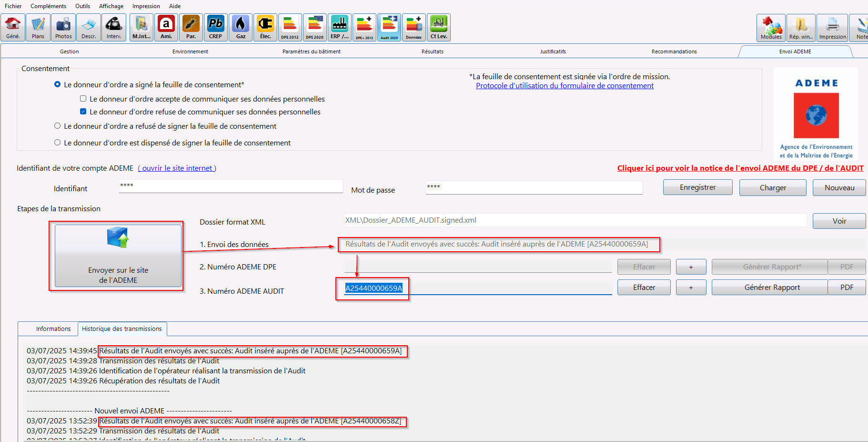The width and height of the screenshot is (868, 442).
Task: Open the Données module icon
Action: 414,28
